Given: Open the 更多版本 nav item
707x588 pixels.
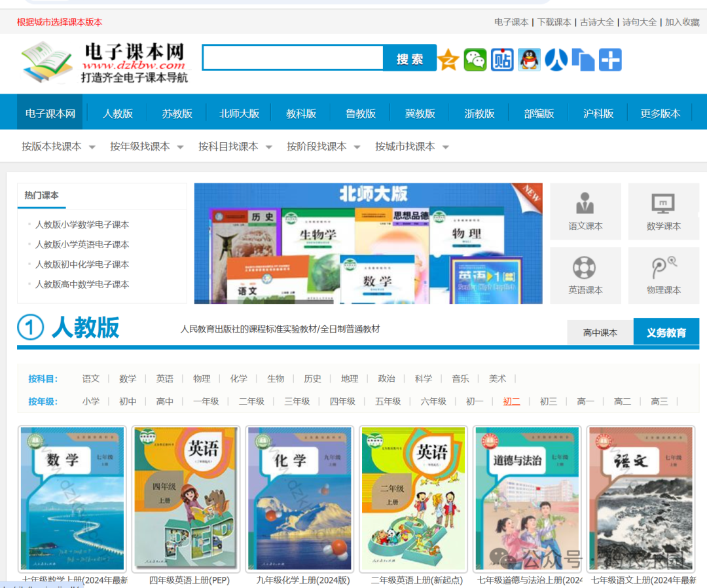Looking at the screenshot, I should tap(660, 113).
